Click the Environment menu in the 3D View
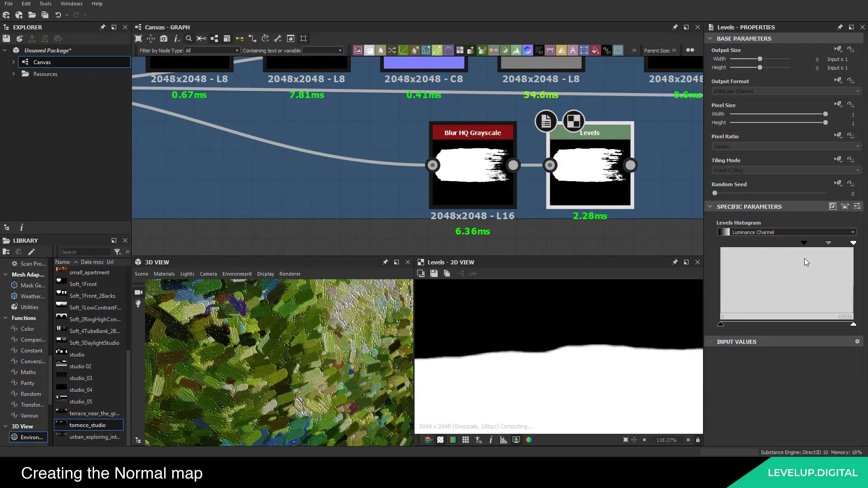 coord(237,273)
